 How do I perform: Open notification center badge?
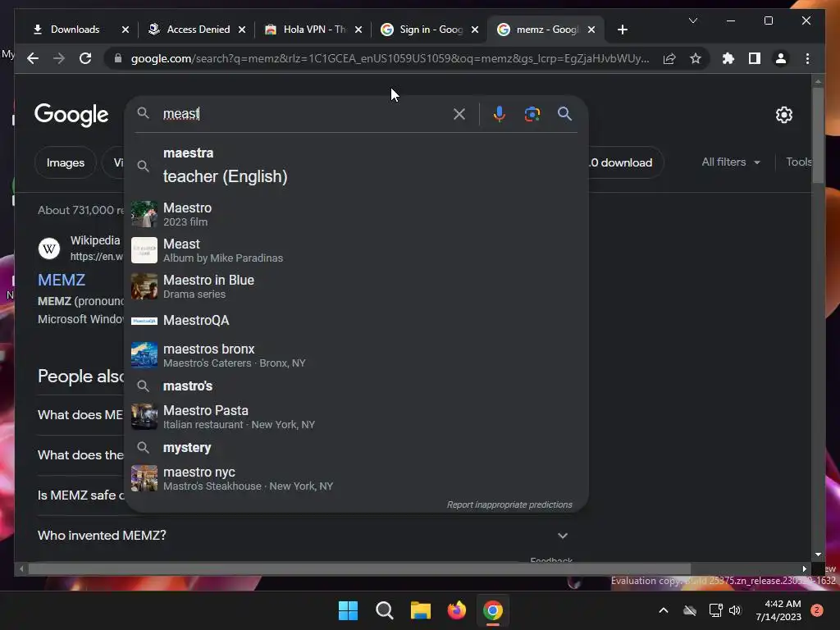tap(817, 610)
